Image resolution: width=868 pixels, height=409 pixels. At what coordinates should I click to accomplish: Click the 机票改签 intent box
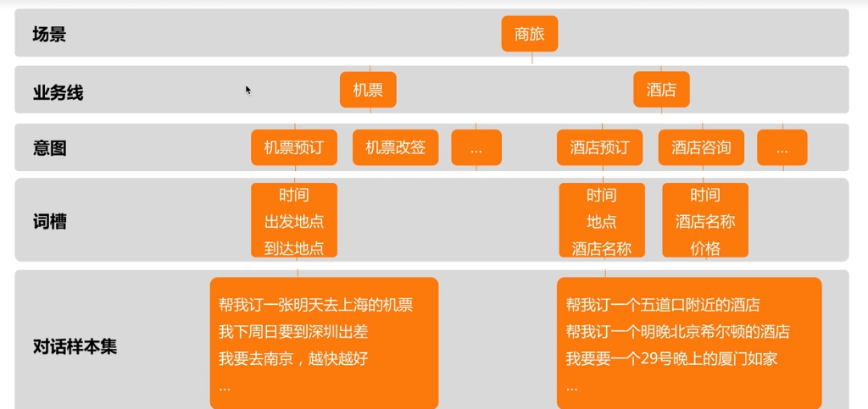click(x=395, y=147)
